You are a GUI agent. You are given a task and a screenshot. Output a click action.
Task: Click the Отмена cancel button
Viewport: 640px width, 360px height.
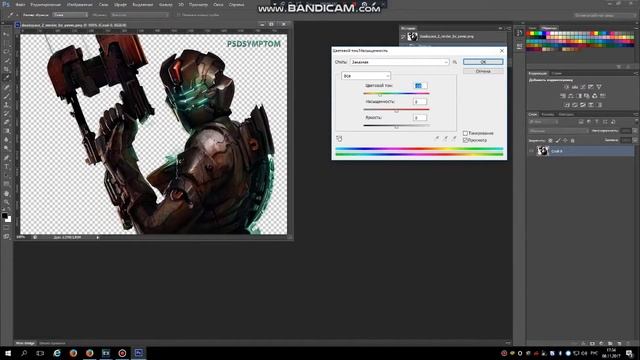pyautogui.click(x=483, y=71)
